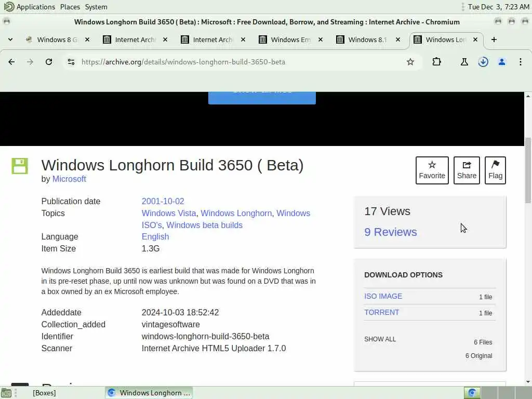Share this archive item

click(467, 170)
